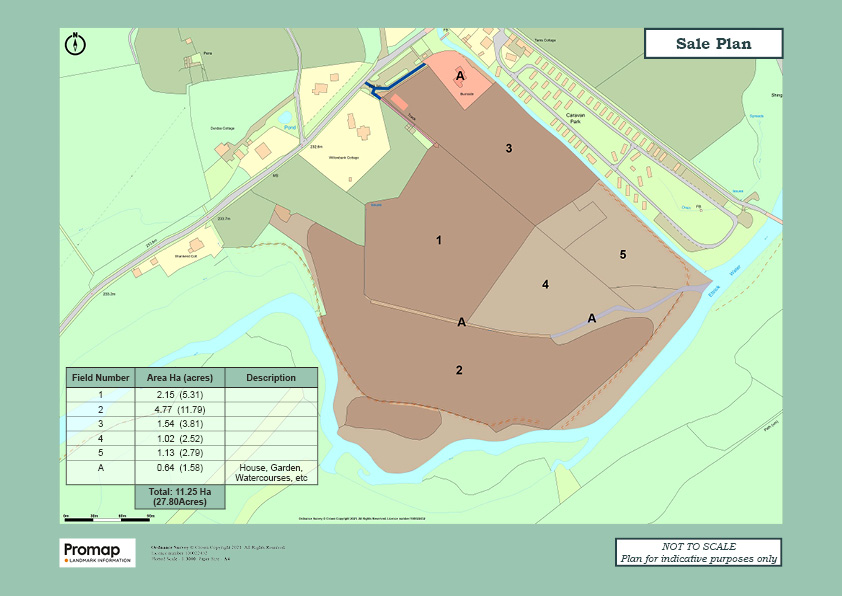
Task: Click the Sale Plan title box
Action: coord(713,44)
